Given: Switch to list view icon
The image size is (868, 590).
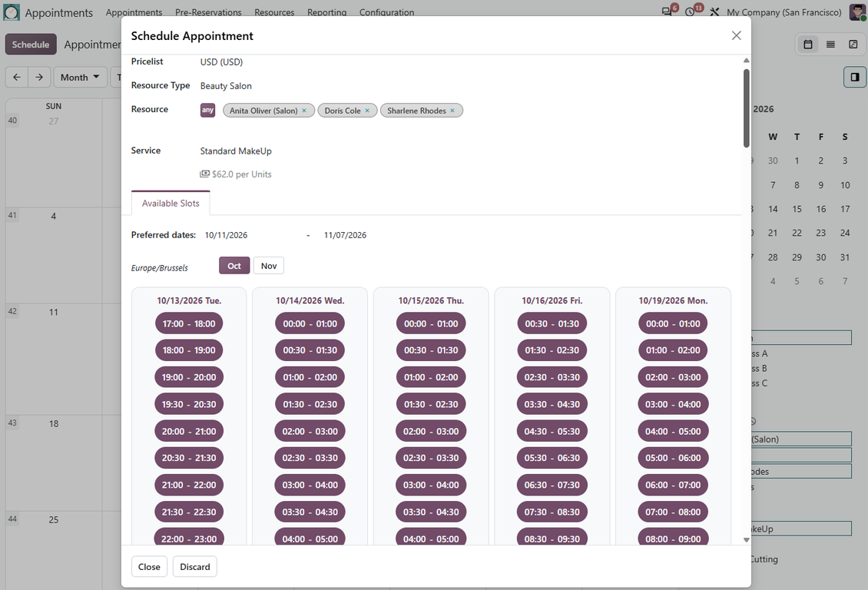Looking at the screenshot, I should click(830, 45).
